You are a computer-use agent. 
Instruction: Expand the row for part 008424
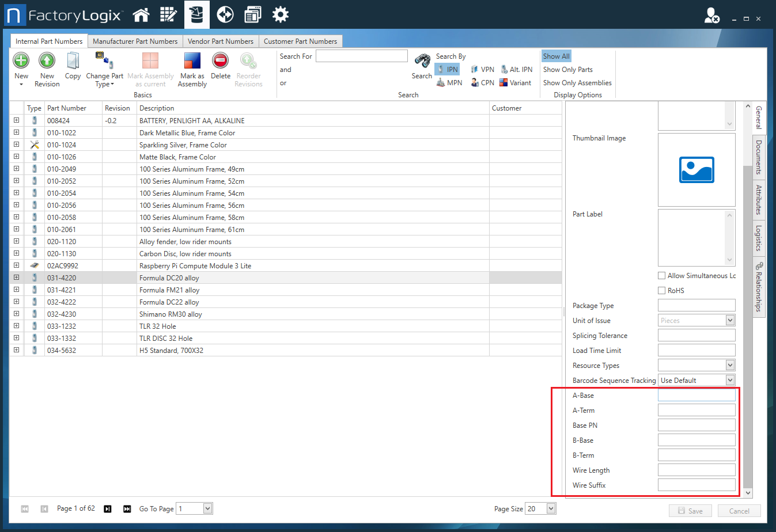click(x=16, y=120)
